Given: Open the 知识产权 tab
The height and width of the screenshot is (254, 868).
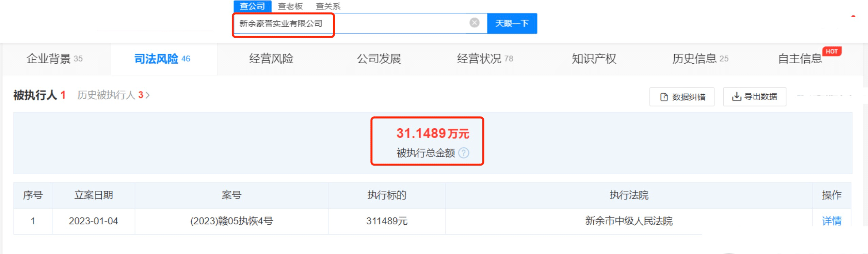Looking at the screenshot, I should coord(594,59).
